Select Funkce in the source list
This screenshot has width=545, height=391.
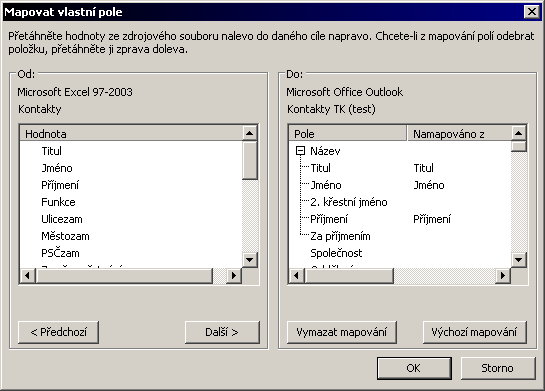58,202
